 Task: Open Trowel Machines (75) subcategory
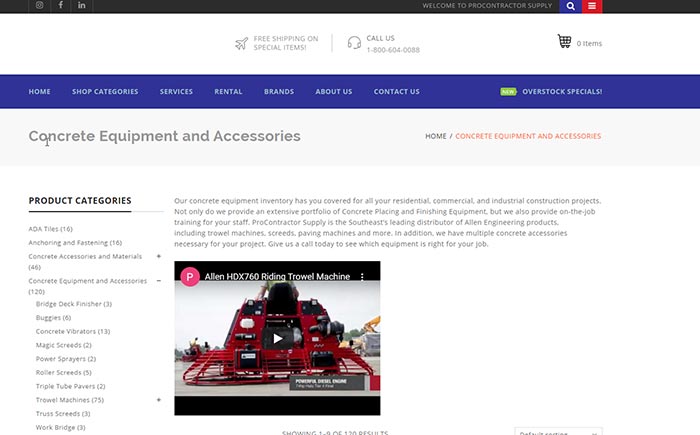(70, 400)
